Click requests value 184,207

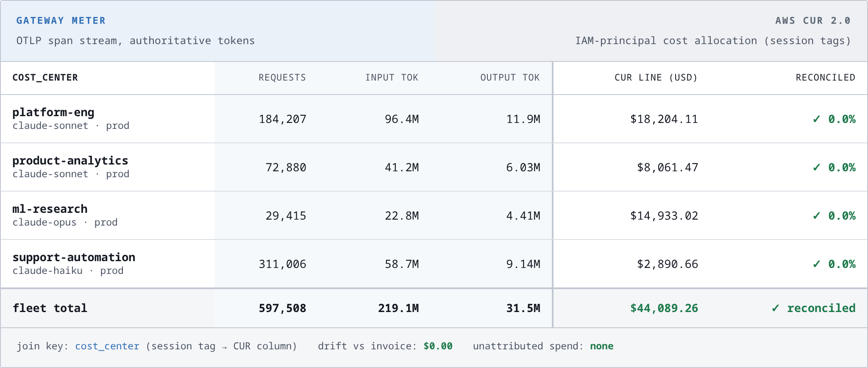tap(283, 119)
